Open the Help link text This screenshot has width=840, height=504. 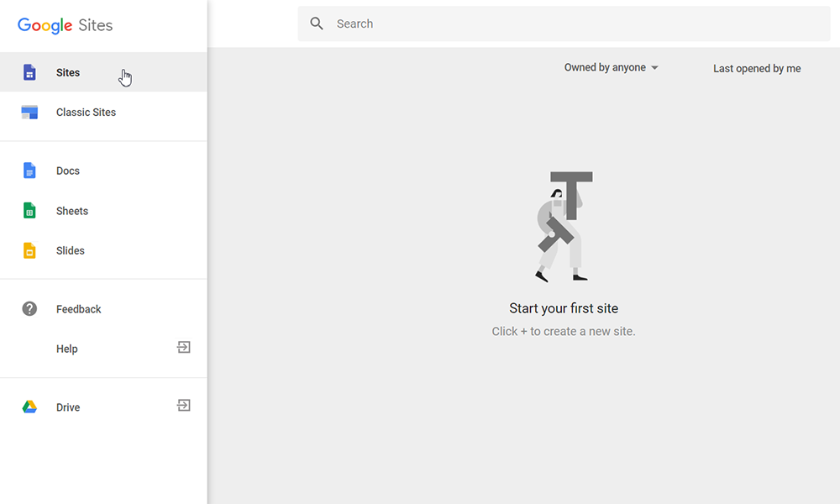pyautogui.click(x=67, y=349)
